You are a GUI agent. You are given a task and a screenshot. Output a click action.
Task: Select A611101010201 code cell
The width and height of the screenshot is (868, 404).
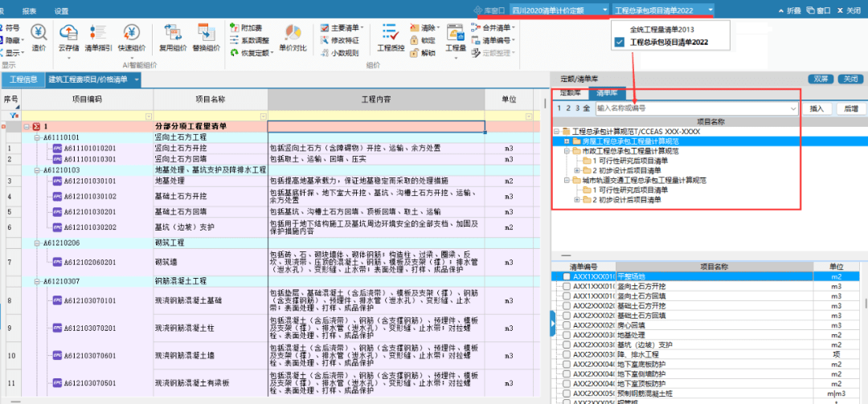[x=90, y=148]
